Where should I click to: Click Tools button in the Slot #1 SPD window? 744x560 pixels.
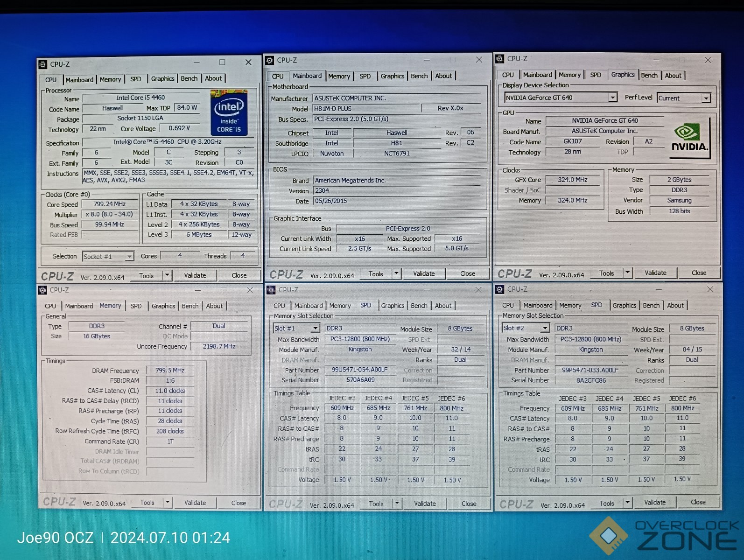tap(376, 504)
